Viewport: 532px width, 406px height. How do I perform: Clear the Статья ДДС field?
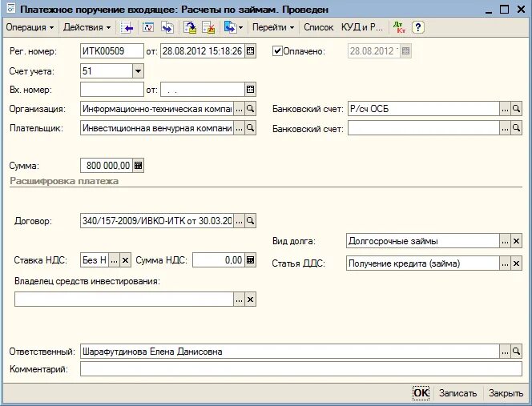pyautogui.click(x=517, y=263)
